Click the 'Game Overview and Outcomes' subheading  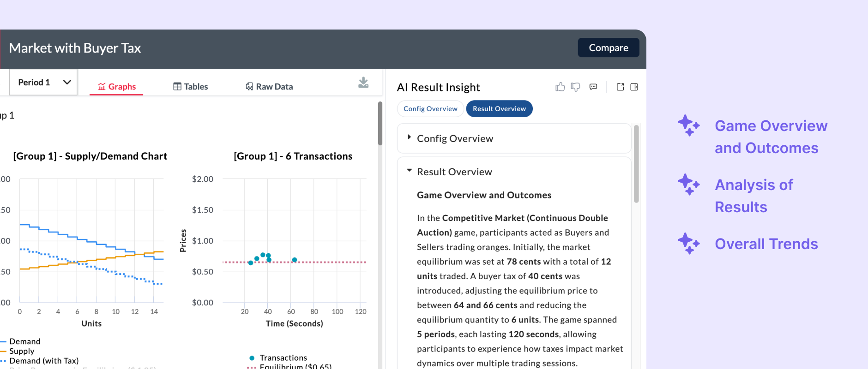(x=484, y=195)
